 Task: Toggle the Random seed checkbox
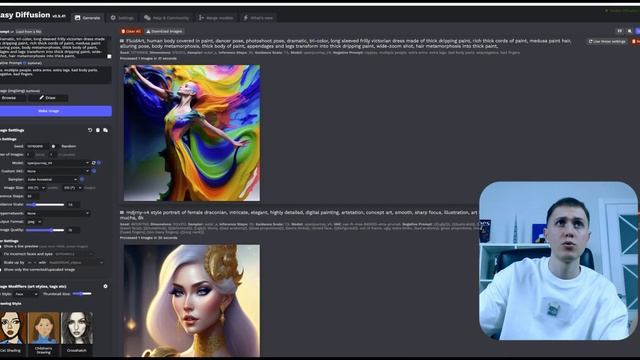[x=53, y=146]
